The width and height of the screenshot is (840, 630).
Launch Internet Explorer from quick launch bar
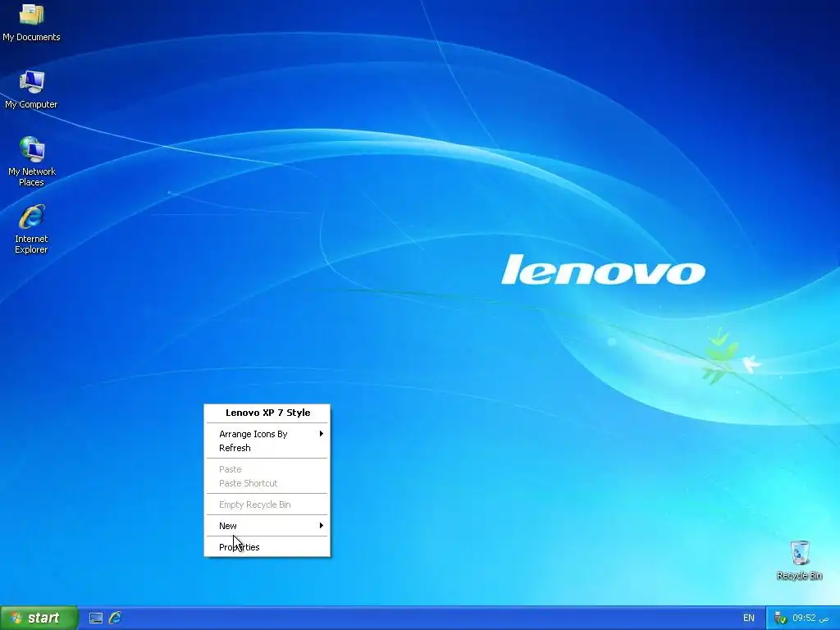(x=115, y=618)
